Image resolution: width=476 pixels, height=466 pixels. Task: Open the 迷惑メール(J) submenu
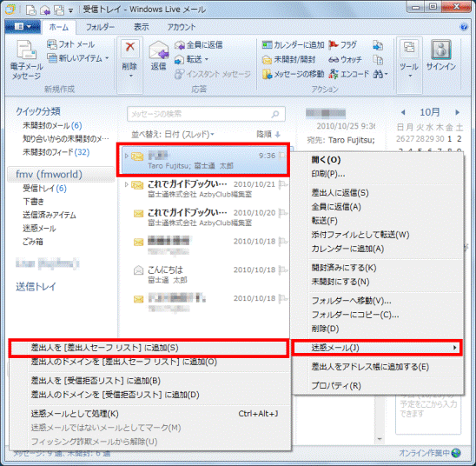point(377,348)
